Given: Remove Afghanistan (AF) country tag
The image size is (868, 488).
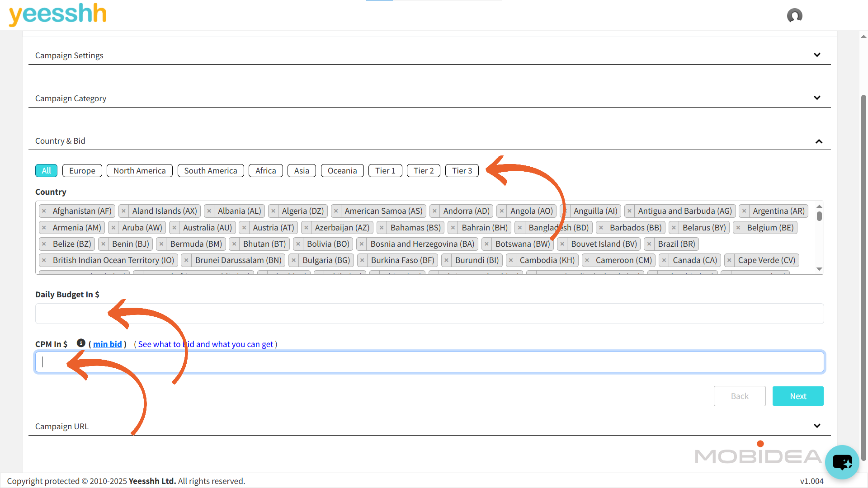Looking at the screenshot, I should pyautogui.click(x=44, y=211).
